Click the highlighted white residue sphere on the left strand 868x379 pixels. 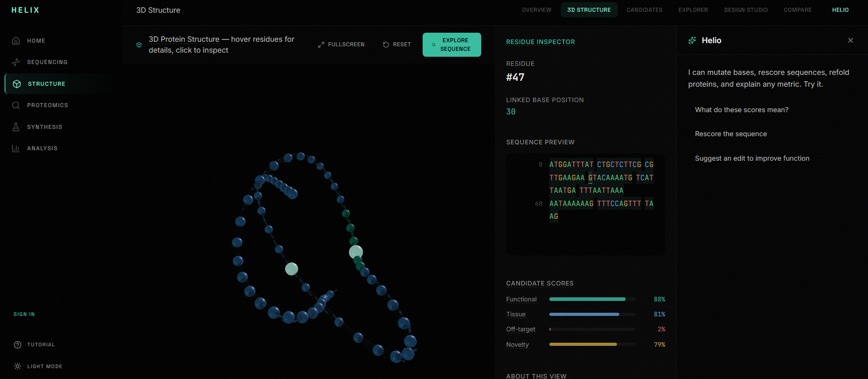(291, 269)
